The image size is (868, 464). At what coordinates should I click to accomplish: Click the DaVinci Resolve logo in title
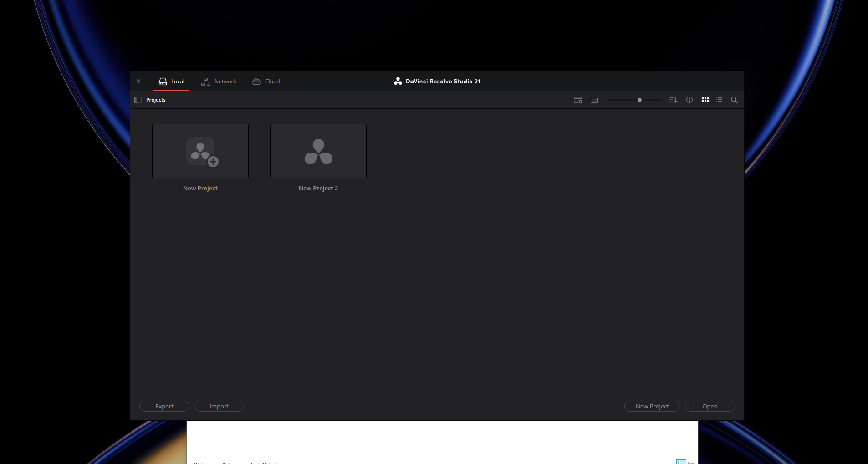click(x=398, y=81)
